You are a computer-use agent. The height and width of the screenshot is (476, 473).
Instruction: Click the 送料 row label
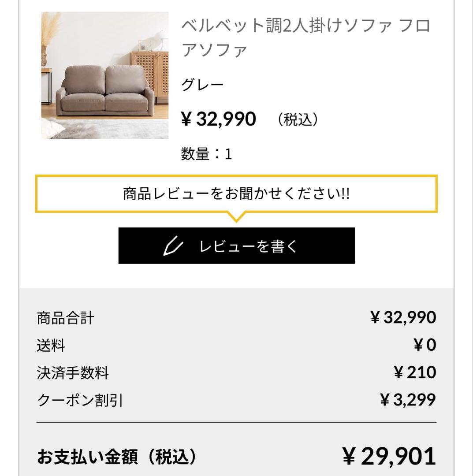[x=51, y=346]
